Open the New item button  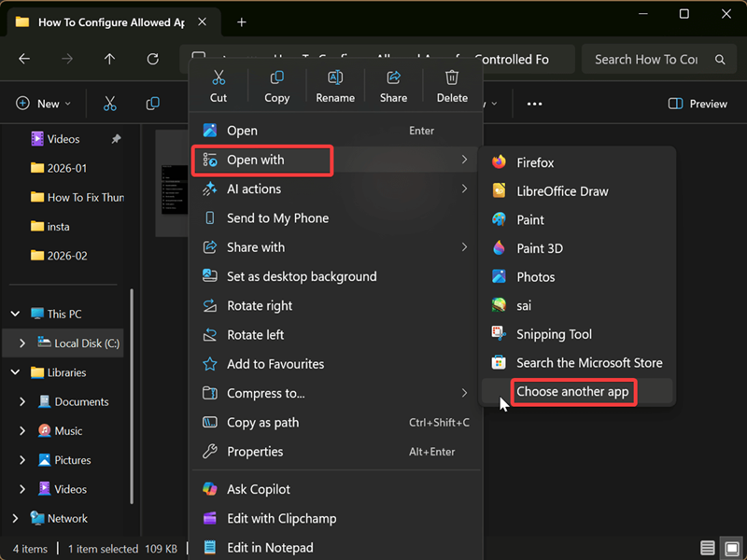coord(45,104)
